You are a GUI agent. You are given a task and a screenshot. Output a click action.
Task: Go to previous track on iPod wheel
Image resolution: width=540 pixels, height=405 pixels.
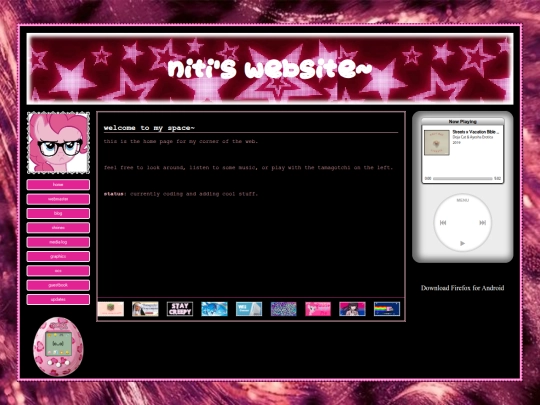coord(443,223)
